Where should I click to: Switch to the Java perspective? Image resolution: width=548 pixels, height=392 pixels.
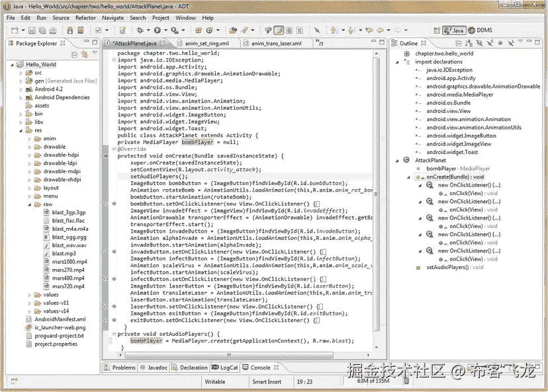tap(453, 30)
